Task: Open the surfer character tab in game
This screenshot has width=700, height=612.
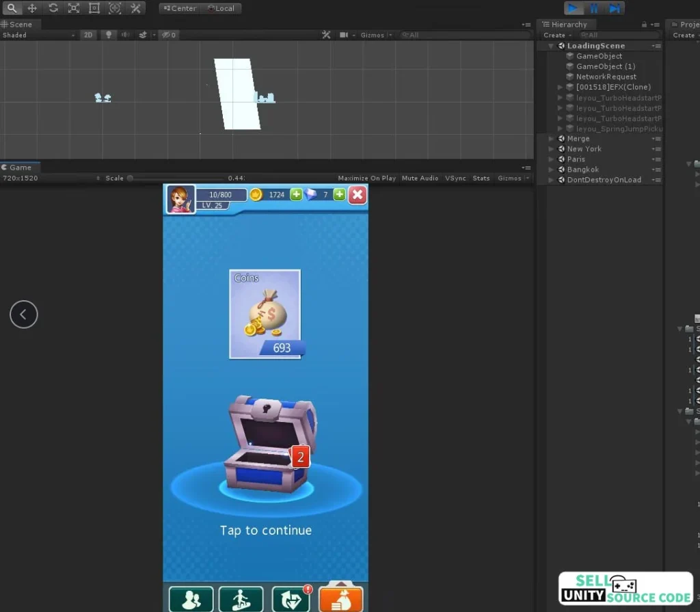Action: (241, 600)
